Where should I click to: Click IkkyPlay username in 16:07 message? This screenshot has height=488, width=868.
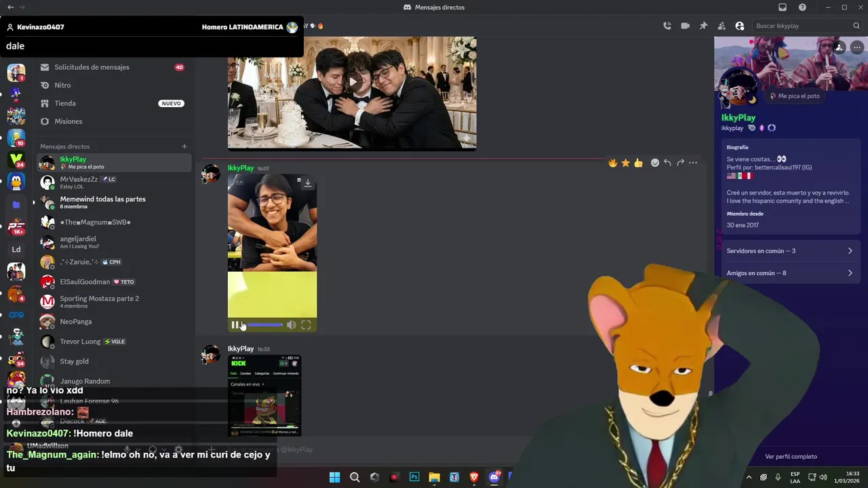pyautogui.click(x=241, y=168)
